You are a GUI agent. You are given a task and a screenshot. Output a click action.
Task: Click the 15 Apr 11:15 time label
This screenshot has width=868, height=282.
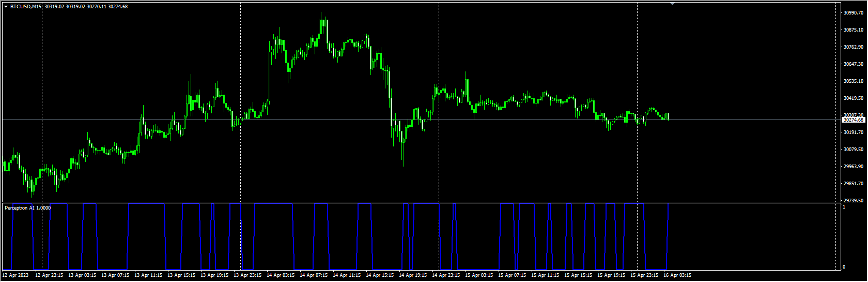click(x=545, y=275)
